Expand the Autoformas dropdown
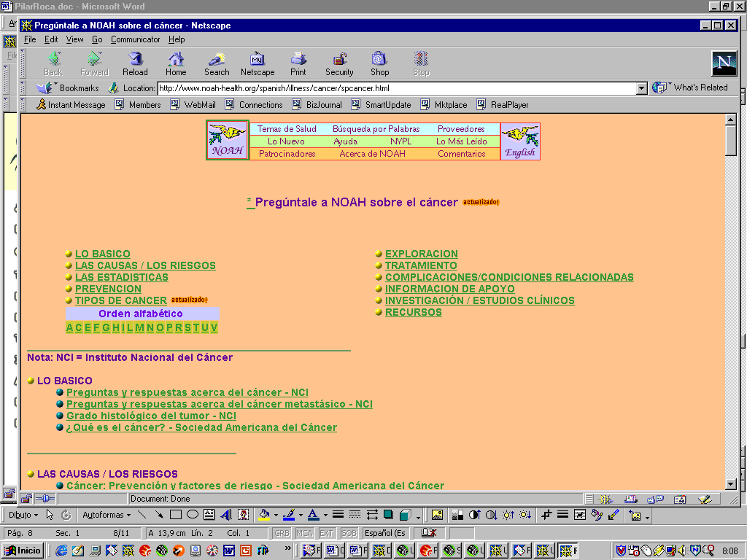The width and height of the screenshot is (747, 560). point(107,515)
